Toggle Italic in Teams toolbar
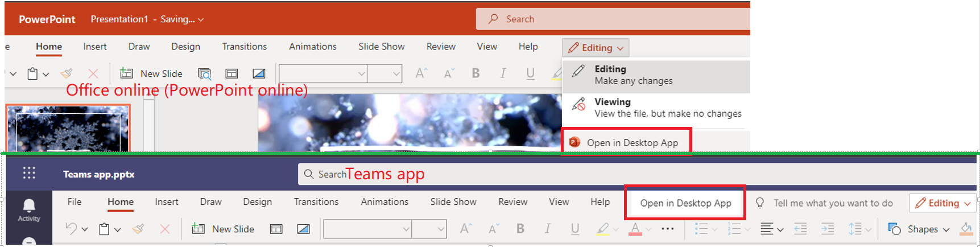This screenshot has height=247, width=980. tap(547, 228)
